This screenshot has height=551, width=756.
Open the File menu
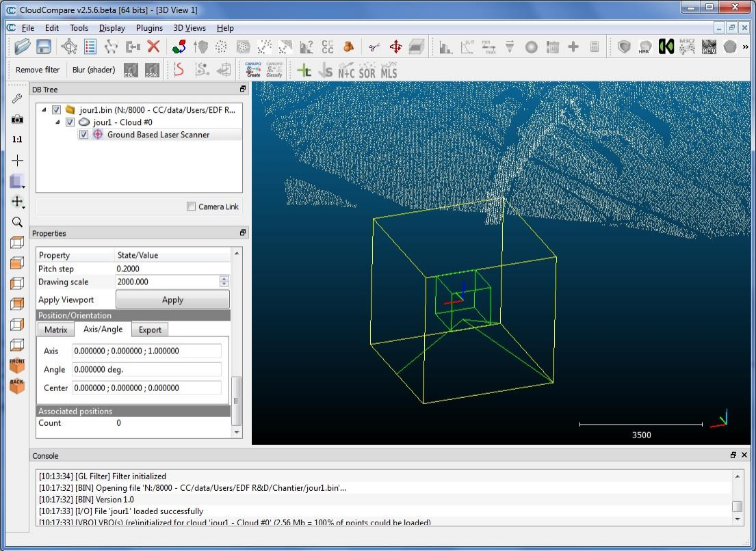coord(28,28)
